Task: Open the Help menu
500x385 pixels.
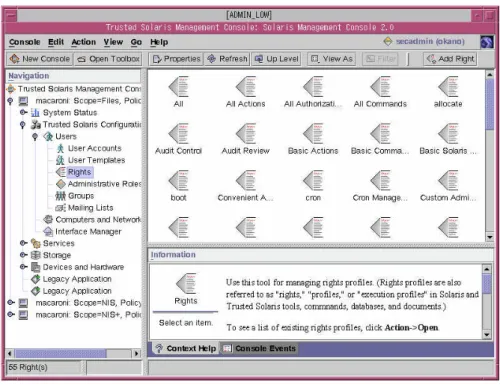Action: pyautogui.click(x=159, y=42)
